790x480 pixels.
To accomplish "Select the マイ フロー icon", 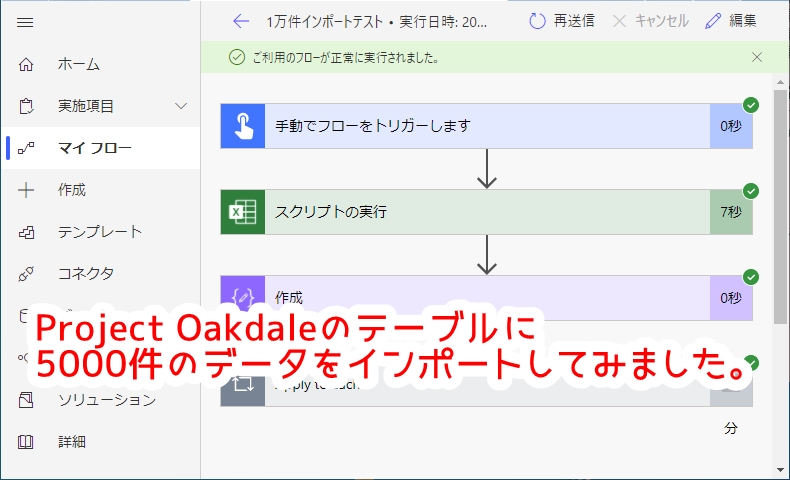I will pyautogui.click(x=26, y=148).
